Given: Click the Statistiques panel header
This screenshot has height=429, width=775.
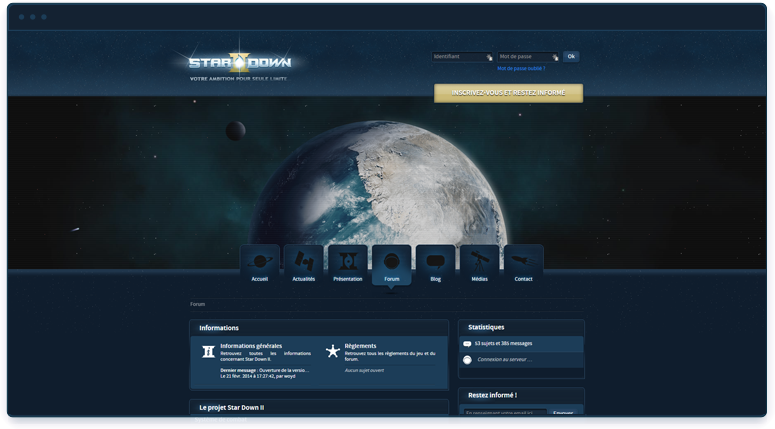Looking at the screenshot, I should (521, 327).
